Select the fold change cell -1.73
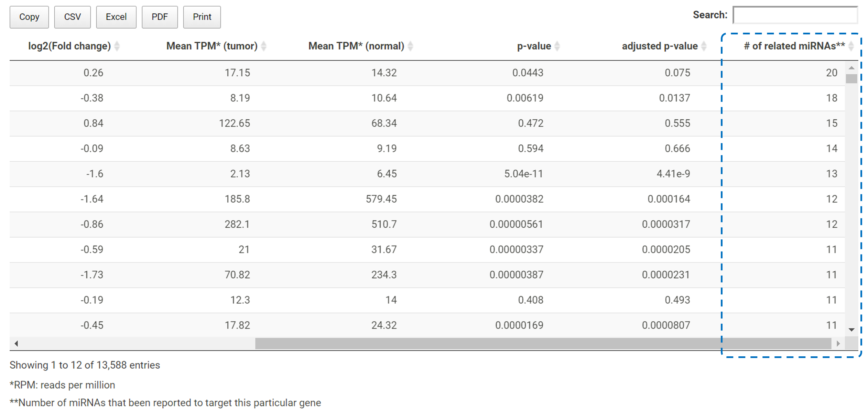868x411 pixels. coord(92,275)
